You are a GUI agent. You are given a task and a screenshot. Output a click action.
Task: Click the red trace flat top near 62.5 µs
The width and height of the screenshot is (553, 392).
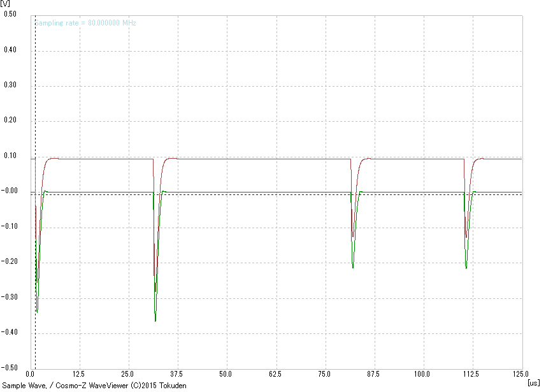276,159
